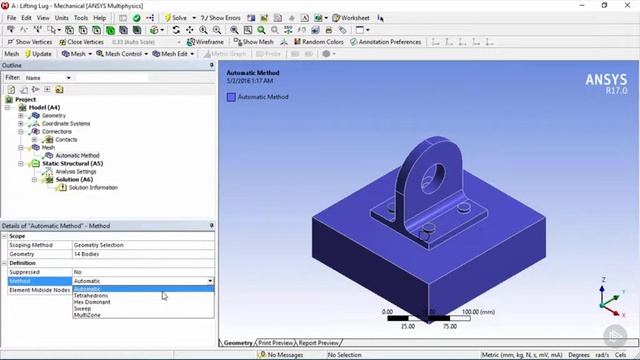The image size is (640, 360).
Task: Click the first page icon in Outline toolbar
Action: (11, 89)
